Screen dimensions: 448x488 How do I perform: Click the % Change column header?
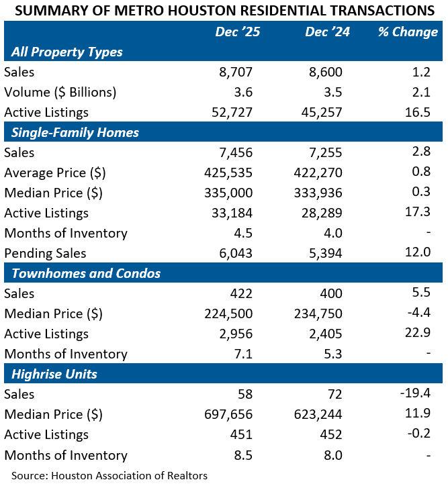[x=407, y=32]
